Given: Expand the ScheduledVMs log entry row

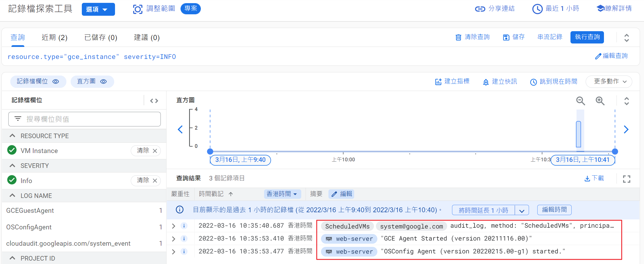Looking at the screenshot, I should click(x=174, y=226).
